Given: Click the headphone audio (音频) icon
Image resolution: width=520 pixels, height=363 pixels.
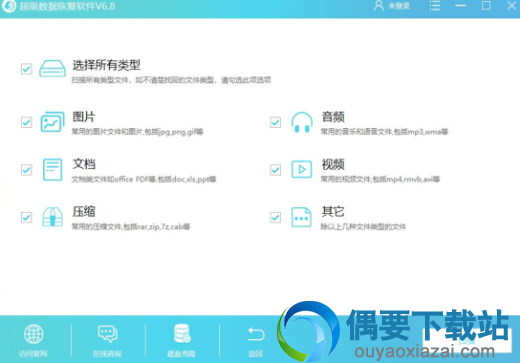Looking at the screenshot, I should tap(302, 122).
